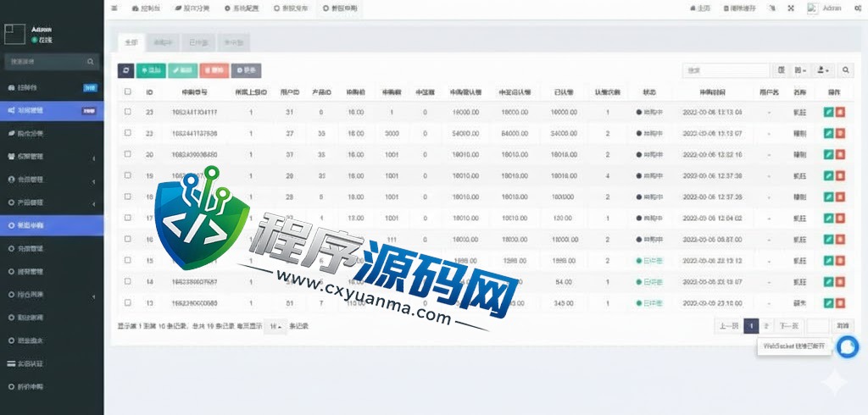
Task: Toggle fullscreen with the arrows icon
Action: (791, 8)
